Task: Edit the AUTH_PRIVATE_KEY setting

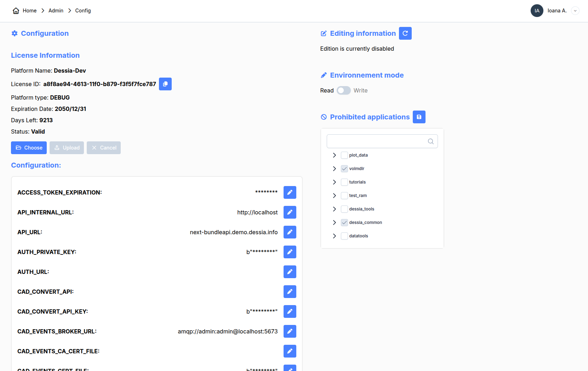Action: tap(290, 252)
